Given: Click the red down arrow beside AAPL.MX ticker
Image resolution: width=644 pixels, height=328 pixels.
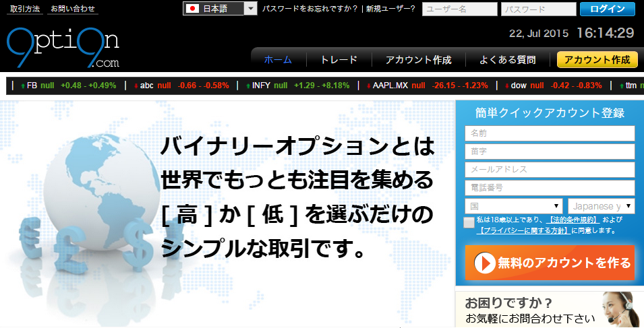Looking at the screenshot, I should coord(368,86).
